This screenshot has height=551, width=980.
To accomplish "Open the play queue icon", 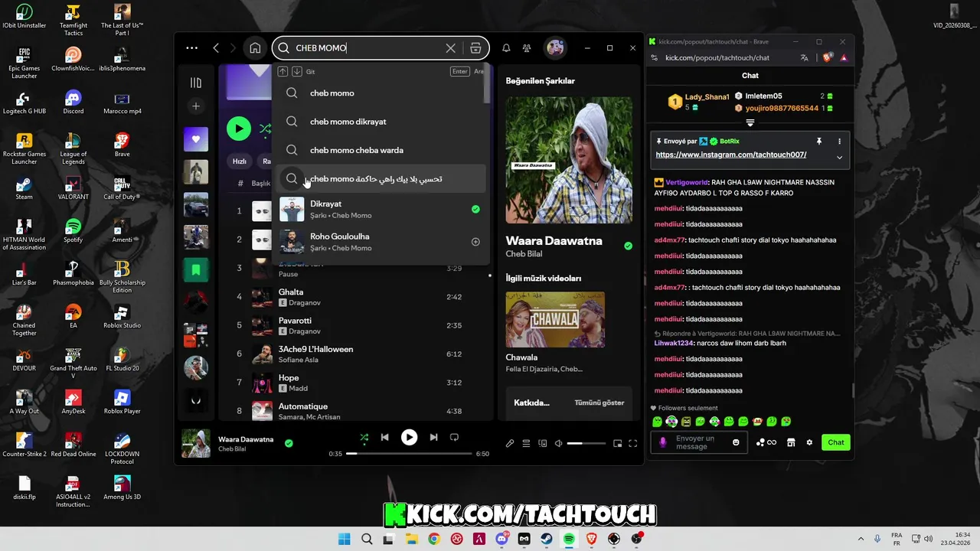I will point(526,443).
